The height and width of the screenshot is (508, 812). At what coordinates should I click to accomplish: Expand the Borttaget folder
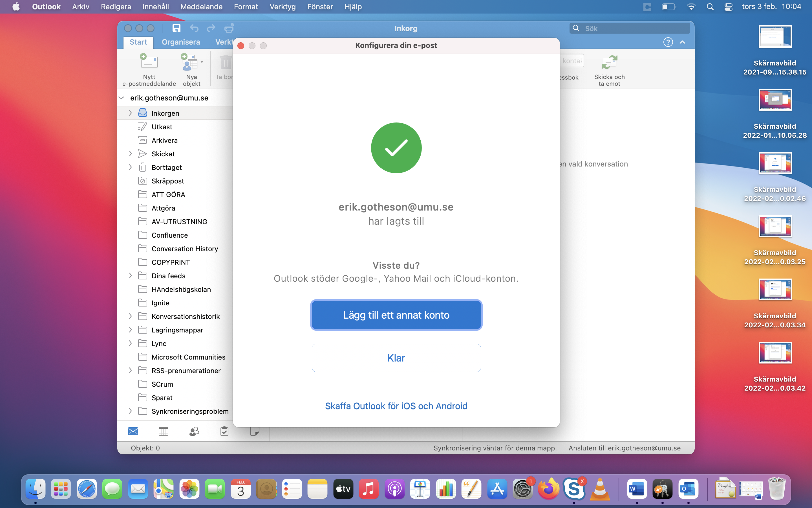pos(130,167)
